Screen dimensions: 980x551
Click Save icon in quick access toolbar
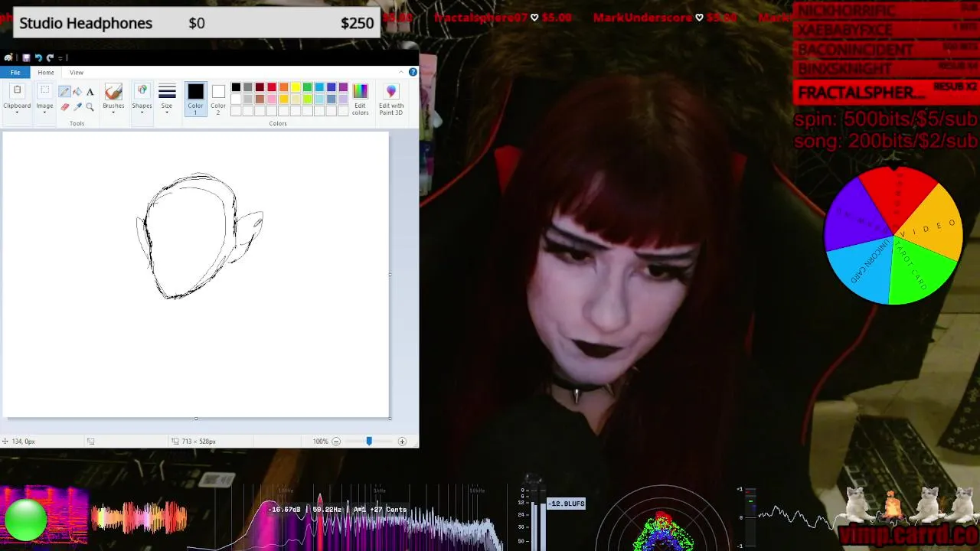[26, 57]
